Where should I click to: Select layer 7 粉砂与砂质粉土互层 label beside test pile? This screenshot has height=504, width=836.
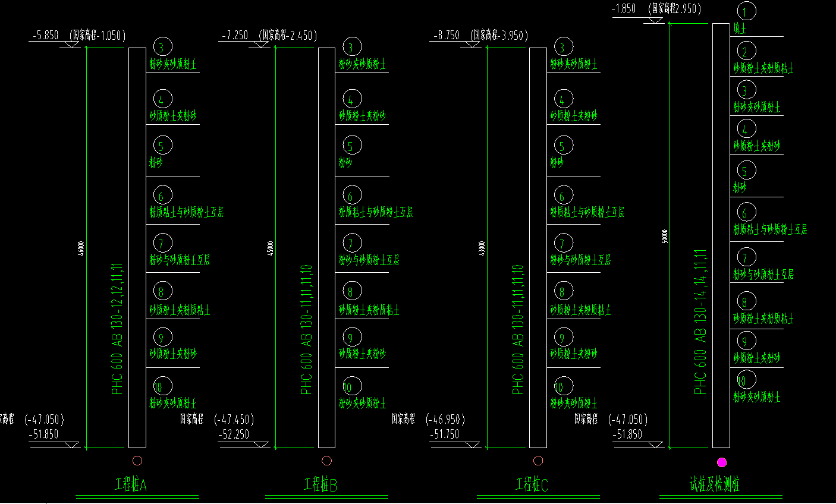(x=763, y=275)
